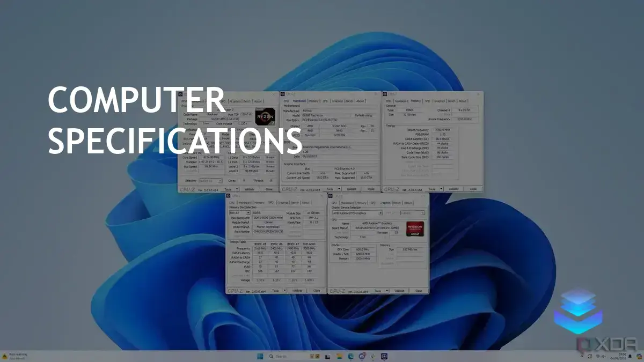Open the About tab in the Graphics window
This screenshot has width=644, height=362.
point(408,203)
